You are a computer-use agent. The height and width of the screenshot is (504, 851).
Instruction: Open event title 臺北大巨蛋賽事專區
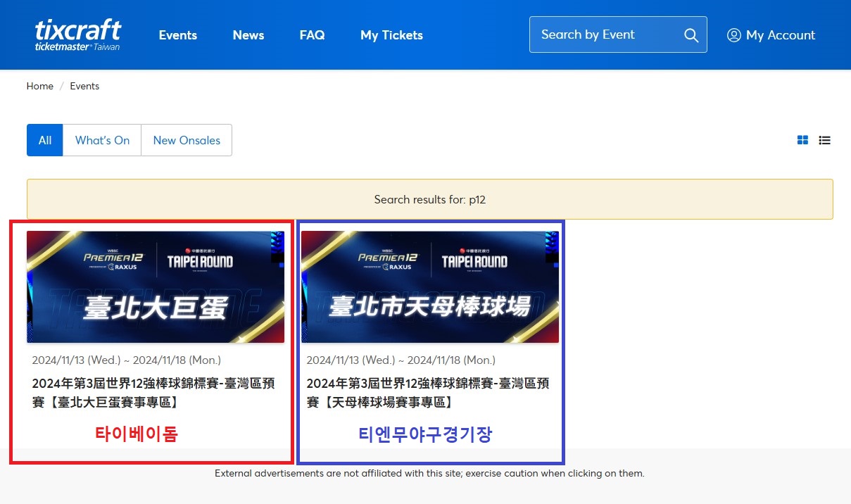(153, 393)
